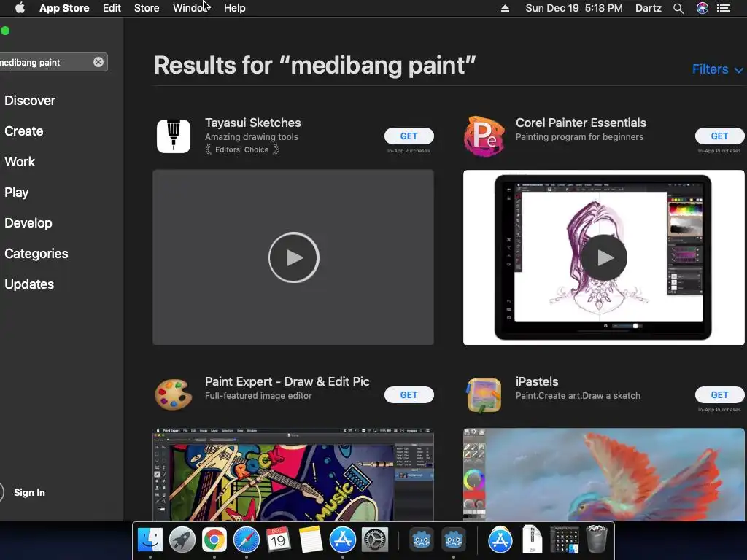The width and height of the screenshot is (747, 560).
Task: Click the green window zoom button
Action: pos(5,31)
